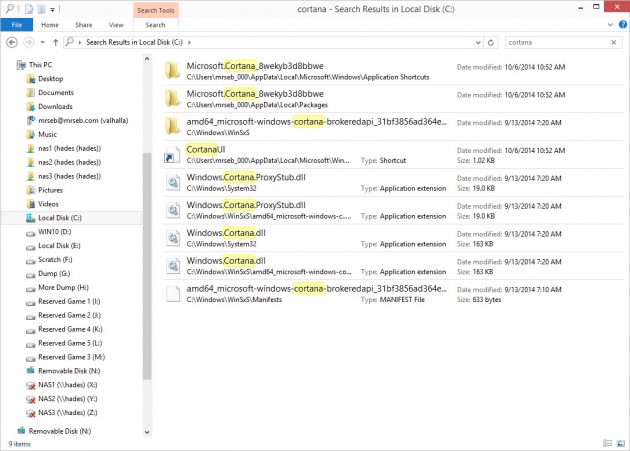The height and width of the screenshot is (451, 630).
Task: Switch to the Home ribbon tab
Action: tap(49, 25)
